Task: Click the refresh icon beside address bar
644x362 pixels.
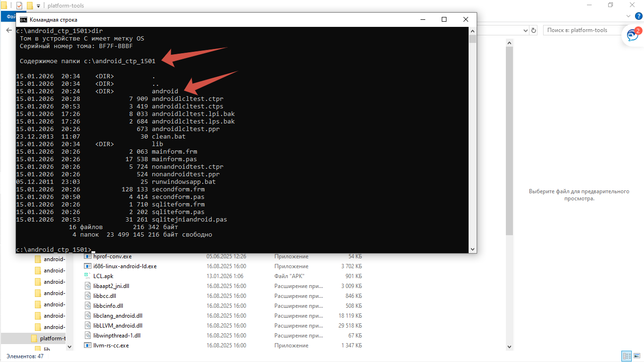Action: 534,30
